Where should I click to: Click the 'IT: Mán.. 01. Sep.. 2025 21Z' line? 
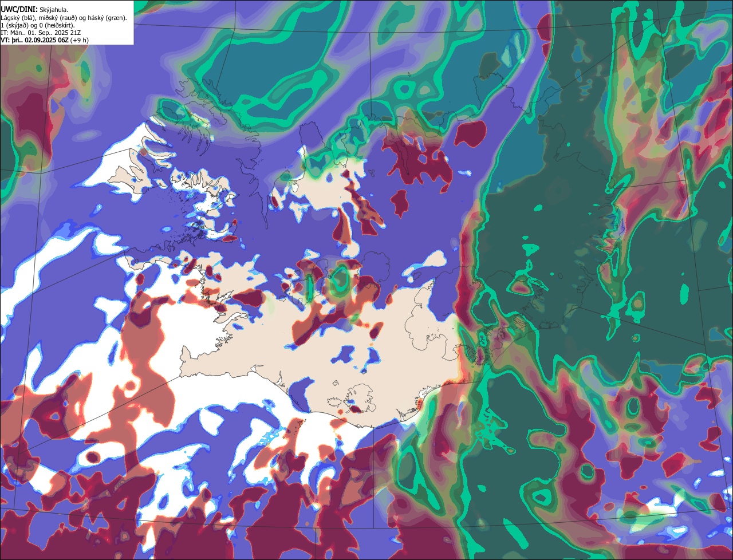[x=41, y=33]
